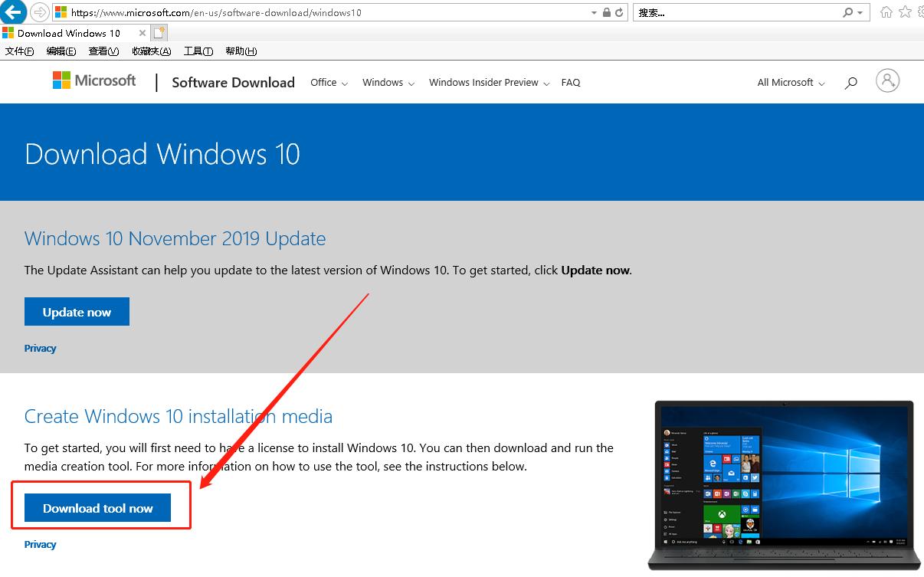
Task: Click the Update now button
Action: pyautogui.click(x=77, y=311)
